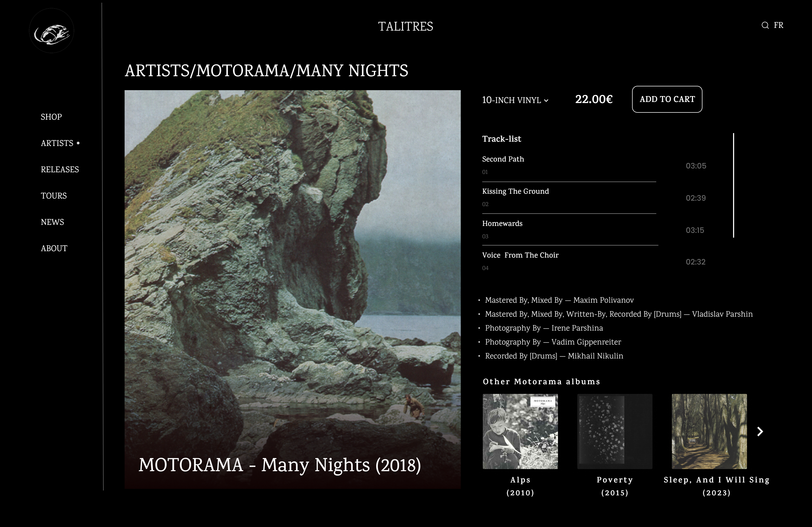The width and height of the screenshot is (812, 527).
Task: Switch language to FR
Action: coord(778,25)
